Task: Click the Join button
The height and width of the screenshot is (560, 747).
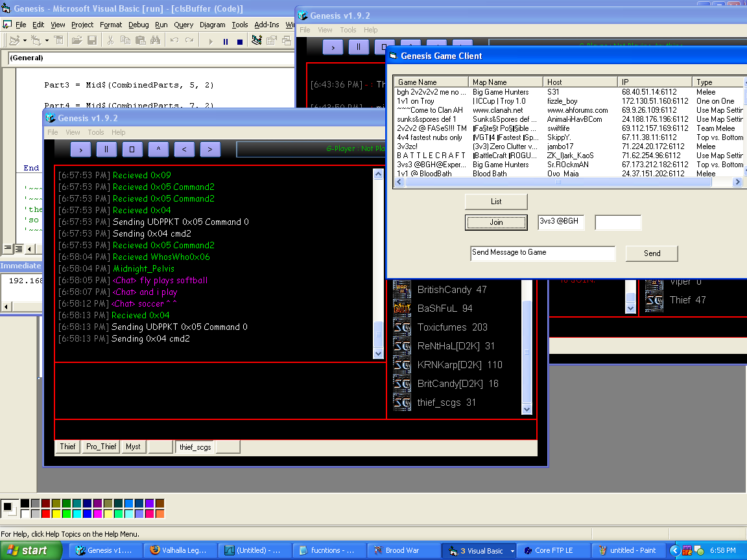Action: tap(496, 222)
